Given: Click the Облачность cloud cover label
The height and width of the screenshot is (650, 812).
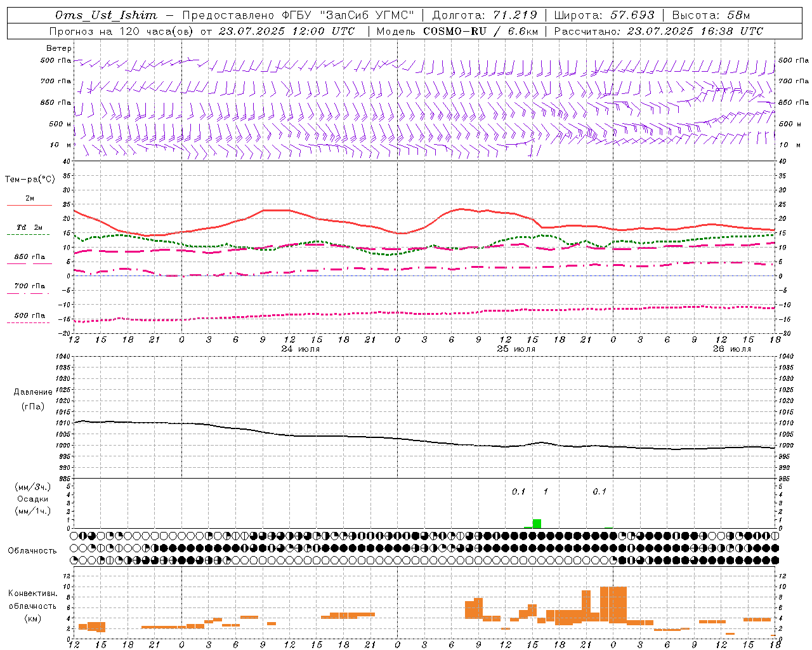Looking at the screenshot, I should click(x=32, y=551).
